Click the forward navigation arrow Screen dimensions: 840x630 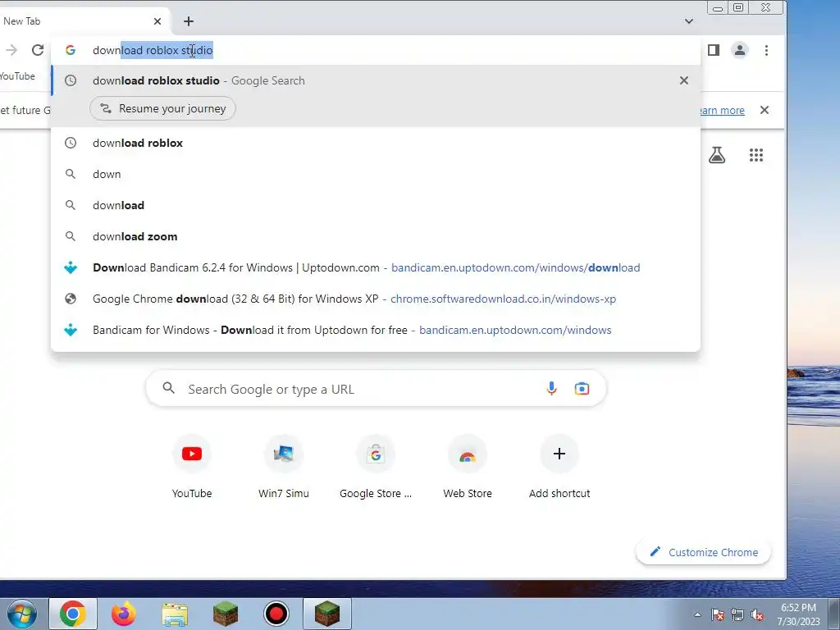(11, 50)
